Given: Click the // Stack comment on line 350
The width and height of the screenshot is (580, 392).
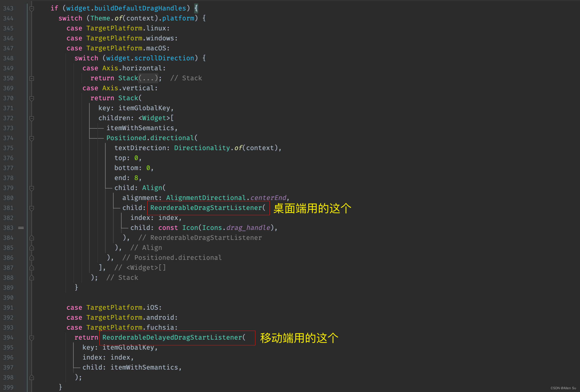Looking at the screenshot, I should point(186,78).
